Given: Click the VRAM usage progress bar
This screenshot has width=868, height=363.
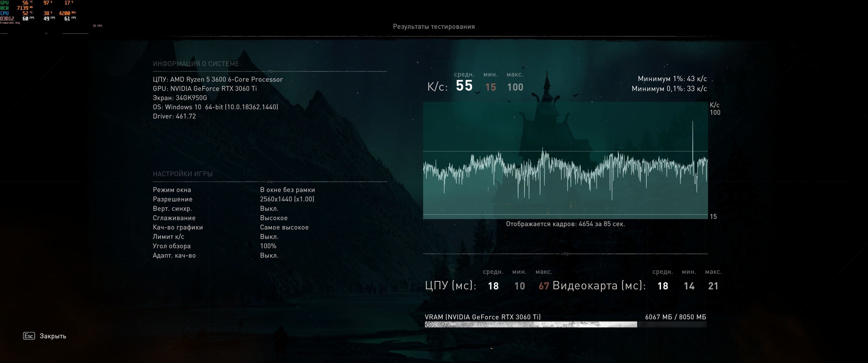Looking at the screenshot, I should tap(565, 324).
